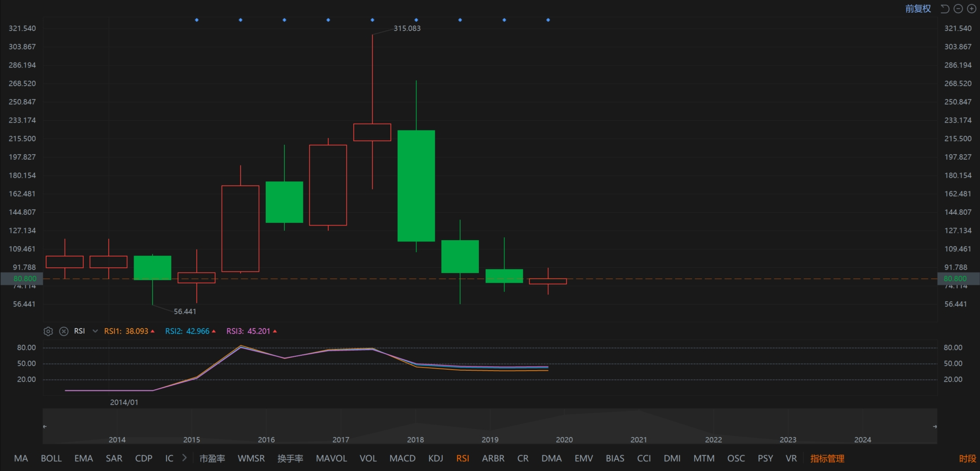Click the 56.441 low price label
The width and height of the screenshot is (980, 471).
point(185,311)
